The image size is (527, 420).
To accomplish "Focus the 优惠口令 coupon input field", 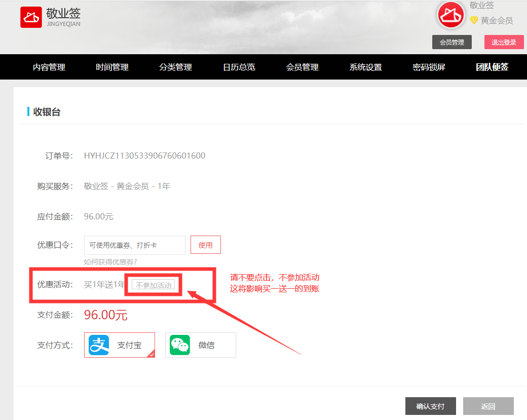I will pyautogui.click(x=134, y=245).
